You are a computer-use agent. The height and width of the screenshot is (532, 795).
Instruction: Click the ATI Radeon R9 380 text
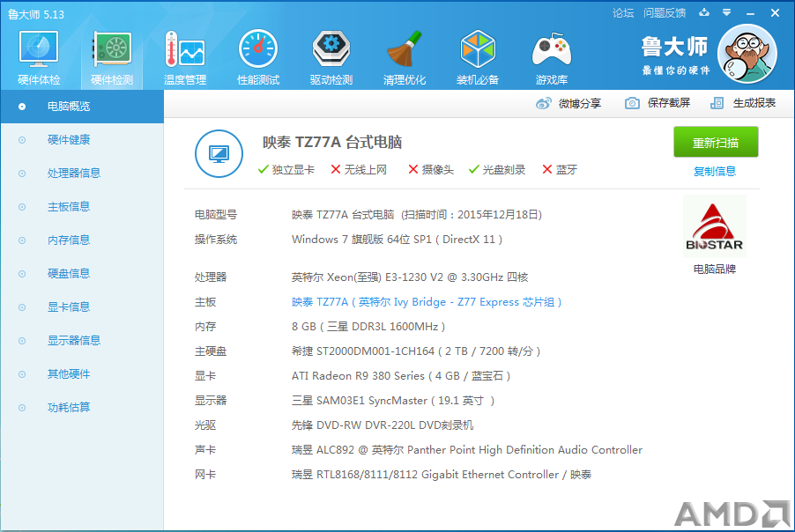pos(400,376)
